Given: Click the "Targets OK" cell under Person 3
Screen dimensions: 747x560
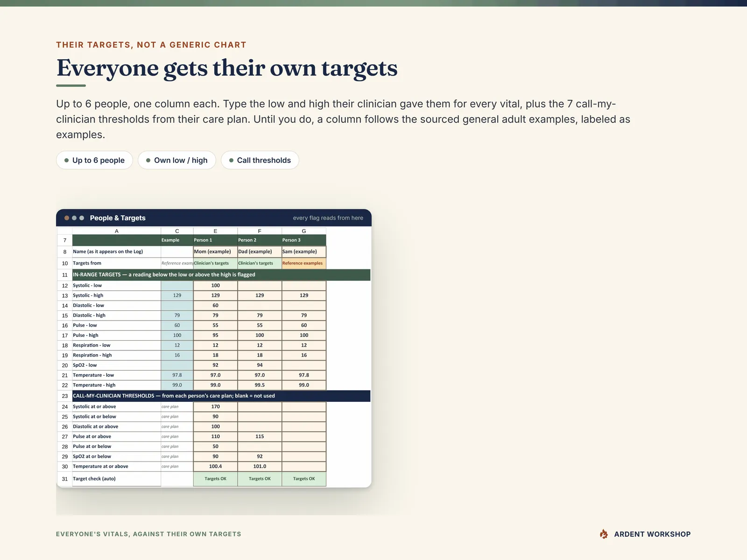Looking at the screenshot, I should tap(304, 479).
